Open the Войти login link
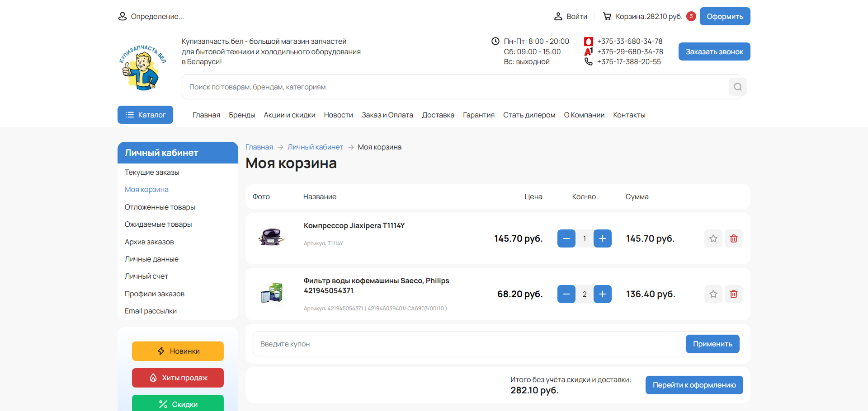Image resolution: width=868 pixels, height=411 pixels. (x=571, y=16)
